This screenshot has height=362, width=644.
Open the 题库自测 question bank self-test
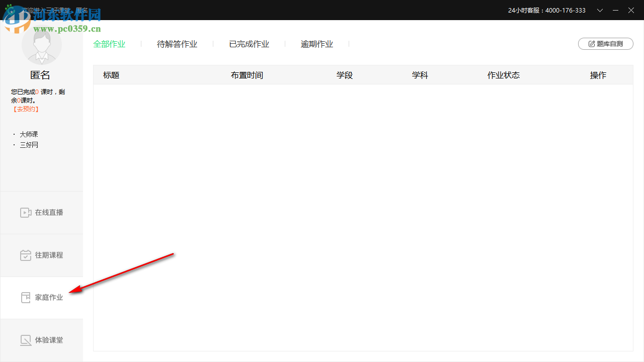(x=606, y=44)
